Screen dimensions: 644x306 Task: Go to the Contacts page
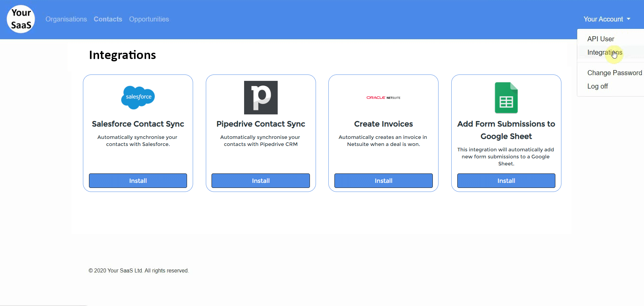pos(108,19)
